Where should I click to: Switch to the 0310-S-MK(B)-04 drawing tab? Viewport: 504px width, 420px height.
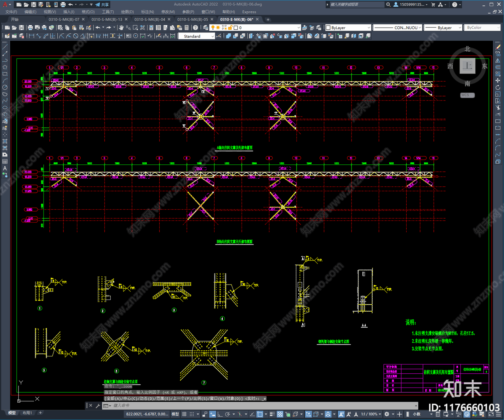point(150,20)
